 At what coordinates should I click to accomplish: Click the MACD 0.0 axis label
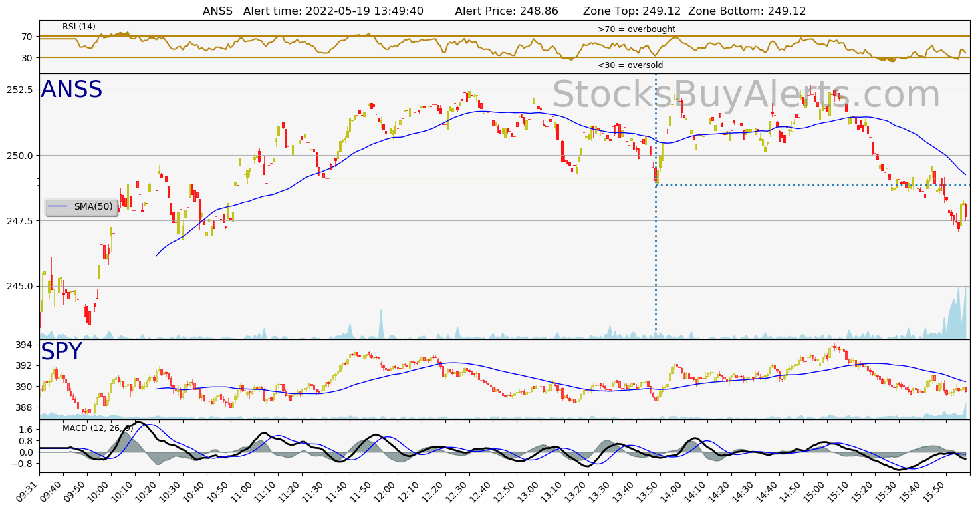click(x=26, y=452)
